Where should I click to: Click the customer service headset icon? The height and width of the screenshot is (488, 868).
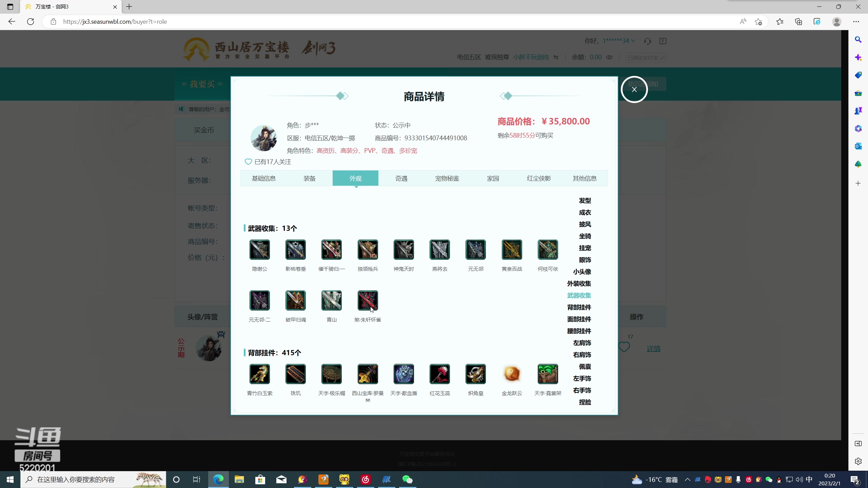(647, 41)
